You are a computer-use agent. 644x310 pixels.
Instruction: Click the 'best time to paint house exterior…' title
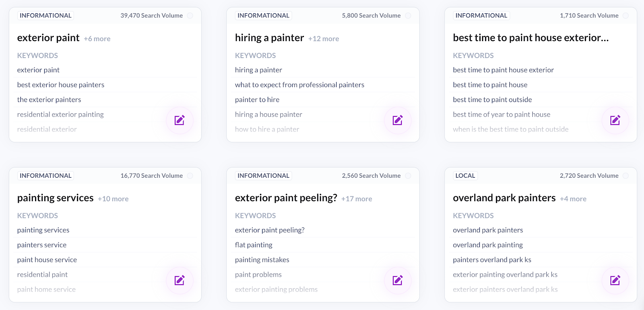tap(530, 38)
